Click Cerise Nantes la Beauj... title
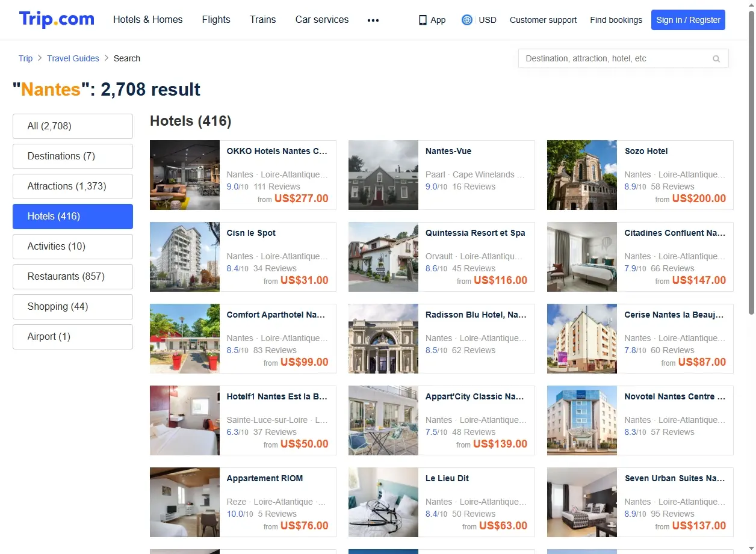Image resolution: width=756 pixels, height=554 pixels. [674, 315]
